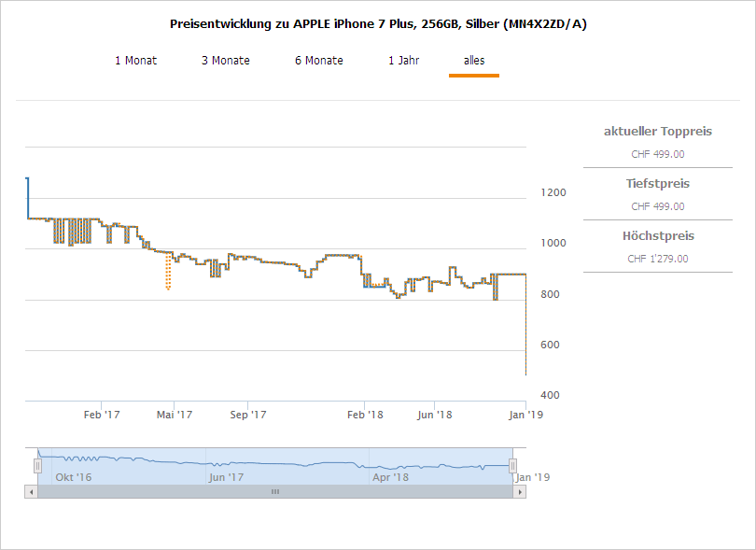Viewport: 756px width, 550px height.
Task: Click the Okt '16 label in navigator
Action: [x=73, y=477]
